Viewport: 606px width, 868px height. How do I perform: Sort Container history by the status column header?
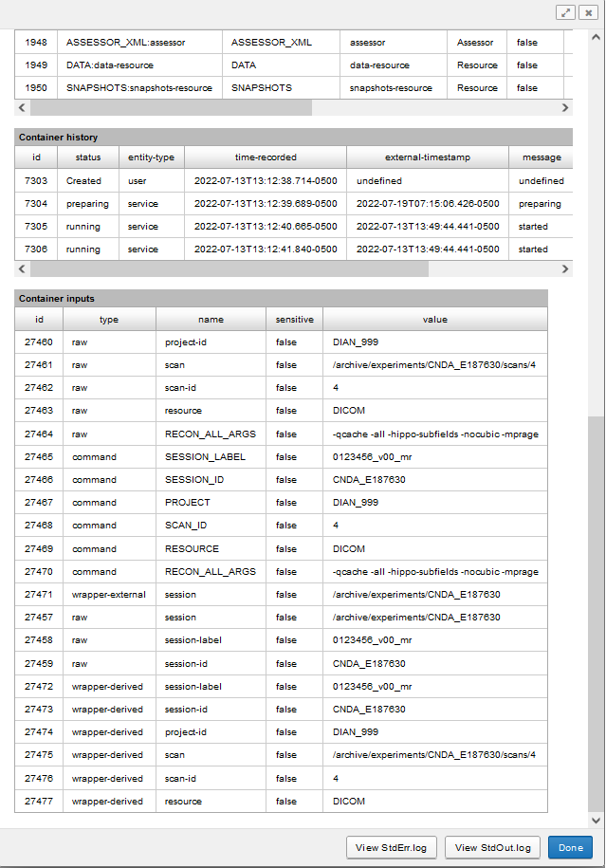(x=88, y=157)
